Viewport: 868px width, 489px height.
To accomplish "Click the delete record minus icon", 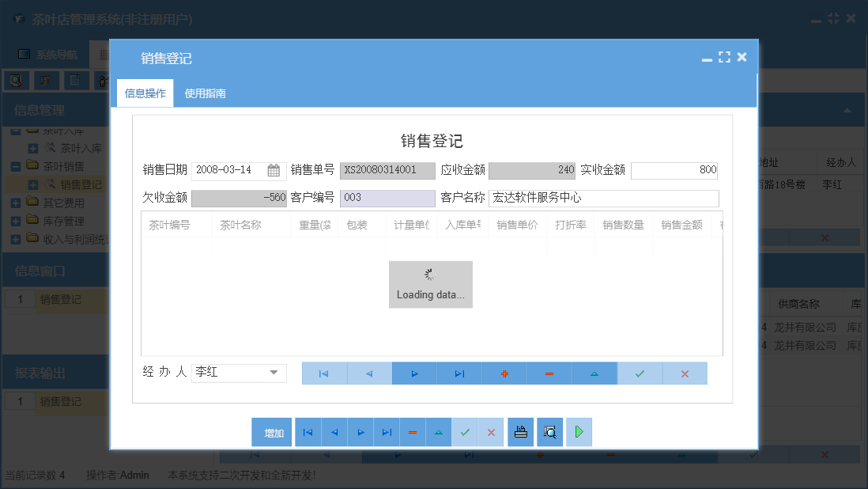I will [549, 373].
